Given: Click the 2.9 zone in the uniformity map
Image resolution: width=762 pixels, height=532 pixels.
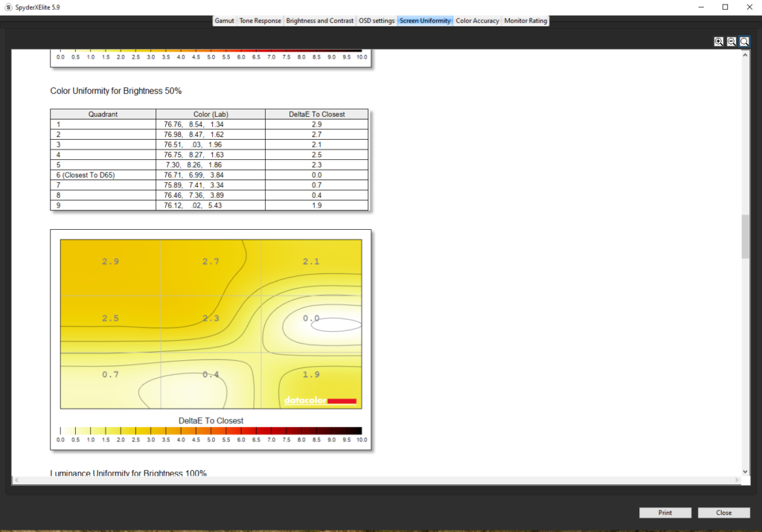Looking at the screenshot, I should tap(110, 262).
